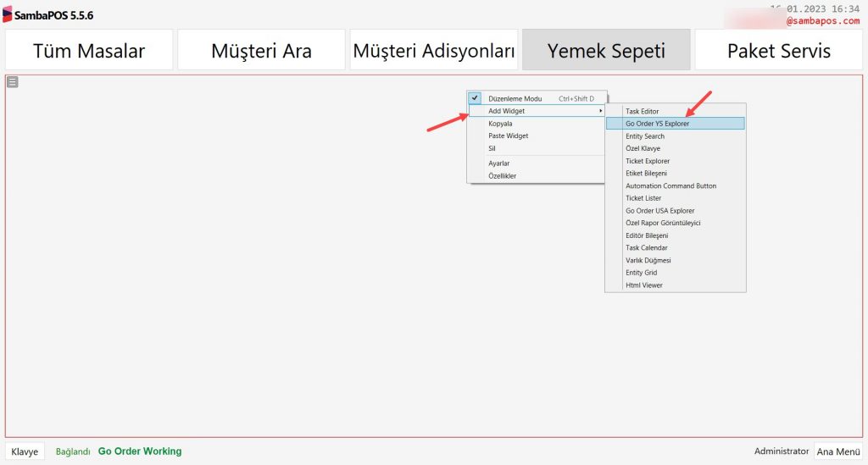Open the Paket Servis tab
The height and width of the screenshot is (465, 868).
(x=778, y=50)
